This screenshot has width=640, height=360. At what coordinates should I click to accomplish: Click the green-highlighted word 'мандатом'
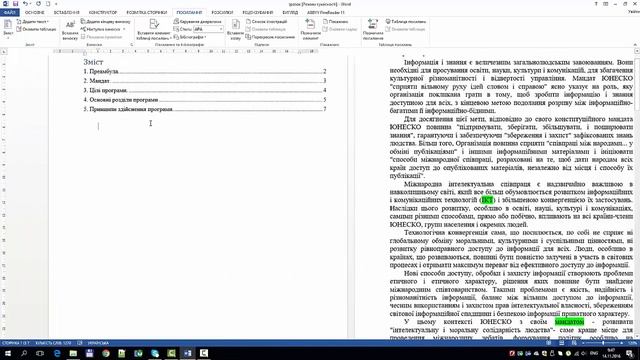pos(569,322)
